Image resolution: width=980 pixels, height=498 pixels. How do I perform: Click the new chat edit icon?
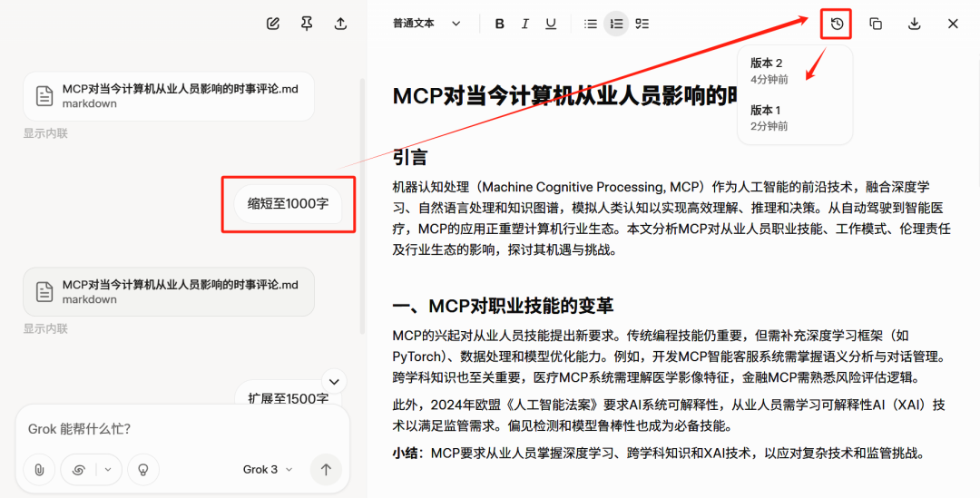pos(273,24)
